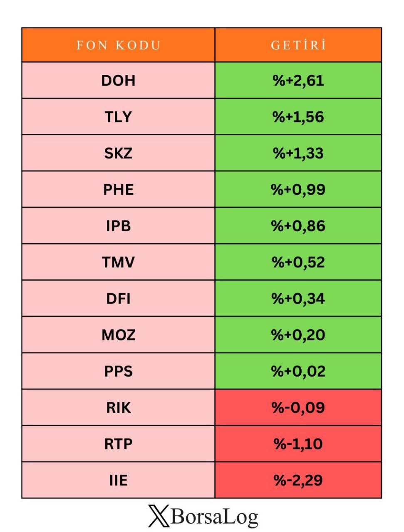Select the RIK fund code
This screenshot has height=532, width=404.
coord(119,408)
